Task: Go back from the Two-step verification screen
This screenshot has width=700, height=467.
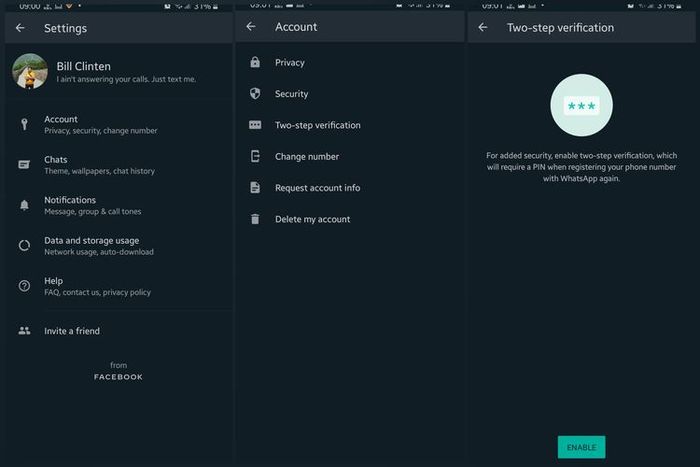Action: coord(483,28)
